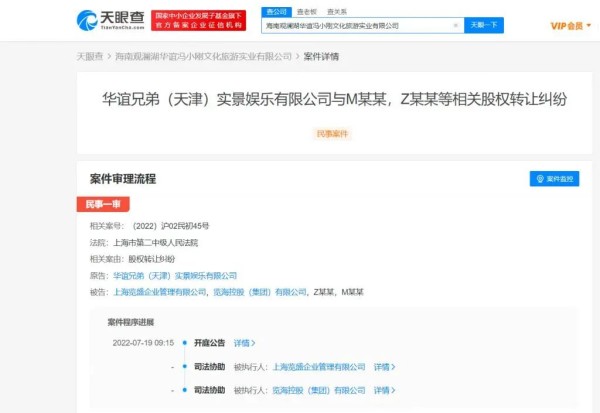600x413 pixels.
Task: Click the 案件监控 monitor button
Action: [554, 179]
